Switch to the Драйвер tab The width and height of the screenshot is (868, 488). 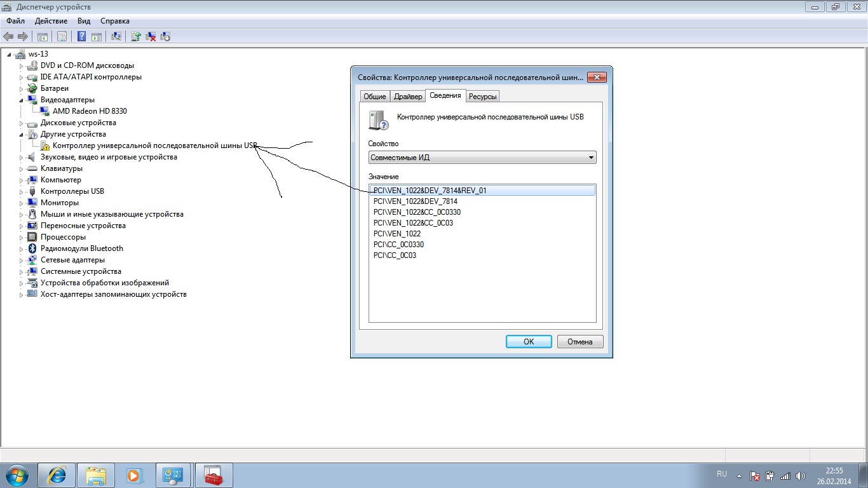click(x=408, y=97)
